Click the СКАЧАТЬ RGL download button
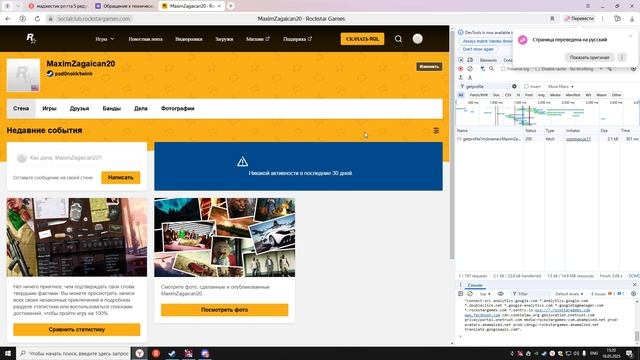The width and height of the screenshot is (640, 360). (x=362, y=39)
